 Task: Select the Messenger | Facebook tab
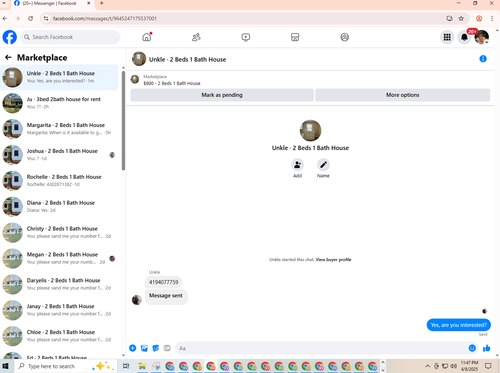(x=50, y=3)
